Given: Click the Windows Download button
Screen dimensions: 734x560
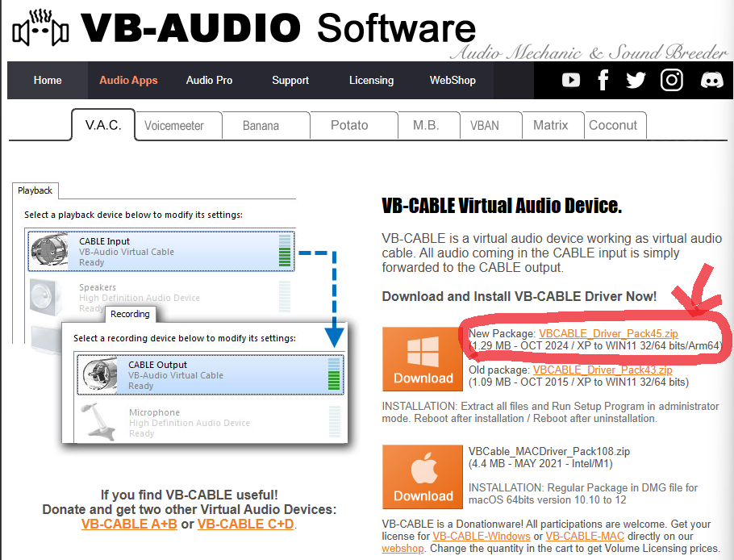Looking at the screenshot, I should pyautogui.click(x=423, y=359).
